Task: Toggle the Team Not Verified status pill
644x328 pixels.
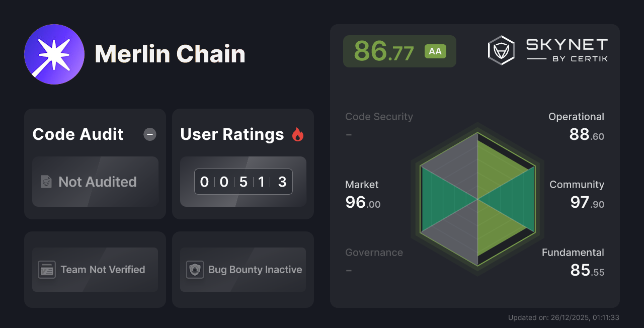Action: (x=95, y=270)
